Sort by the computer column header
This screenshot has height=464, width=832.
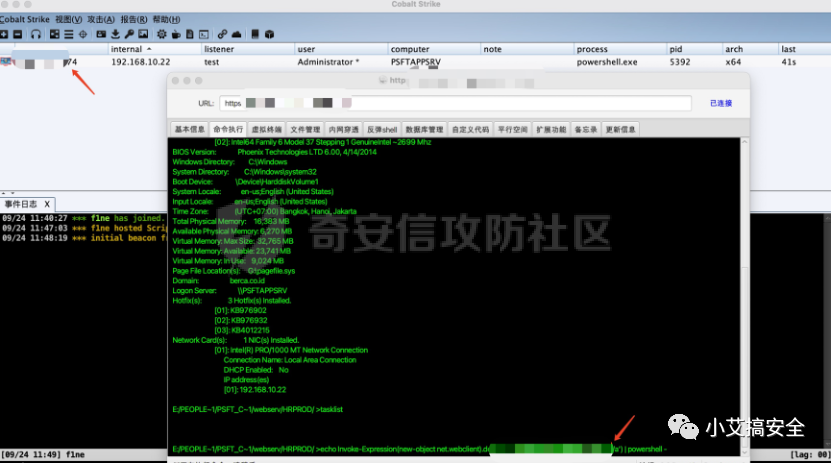pos(435,49)
